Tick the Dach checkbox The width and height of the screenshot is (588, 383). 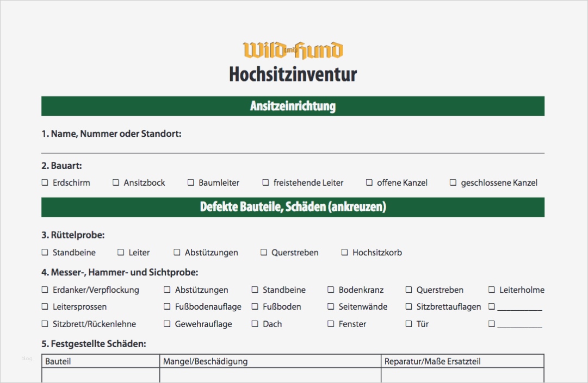[255, 323]
